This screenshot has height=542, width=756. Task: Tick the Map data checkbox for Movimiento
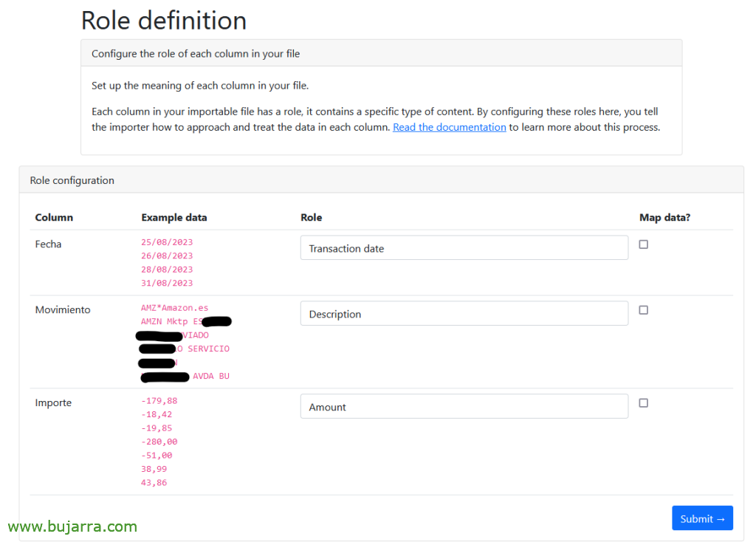click(643, 310)
